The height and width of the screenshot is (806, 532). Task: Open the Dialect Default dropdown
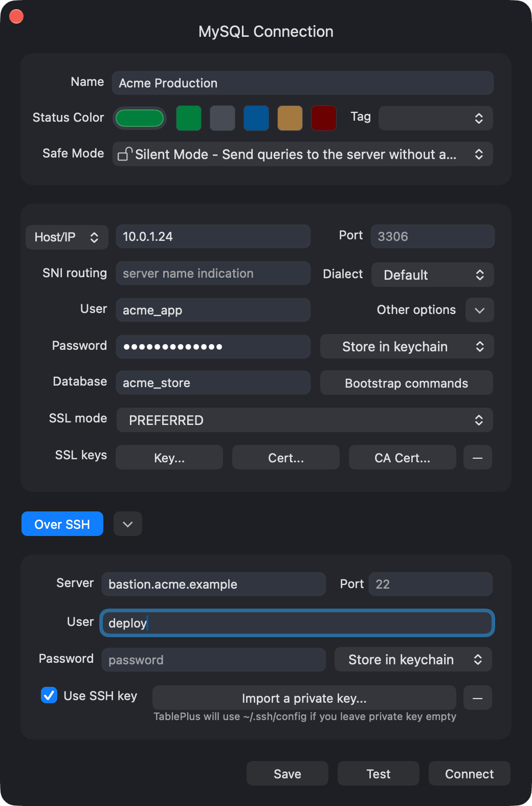[x=433, y=275]
